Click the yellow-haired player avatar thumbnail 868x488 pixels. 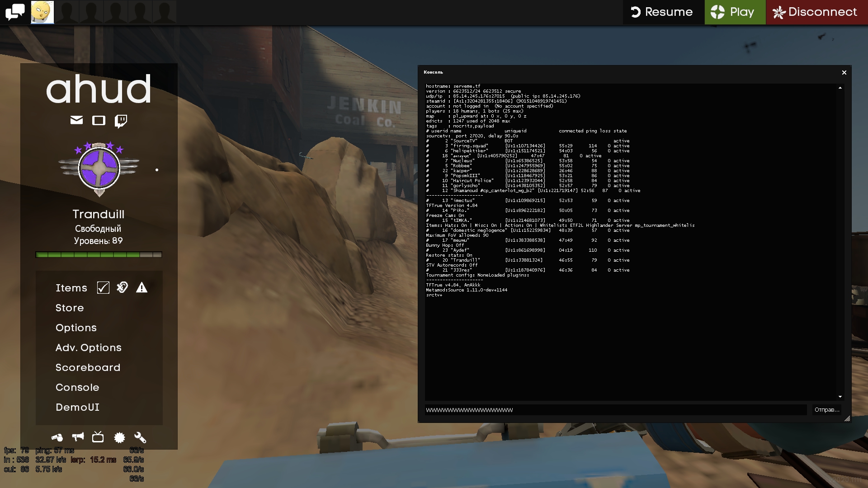click(42, 12)
